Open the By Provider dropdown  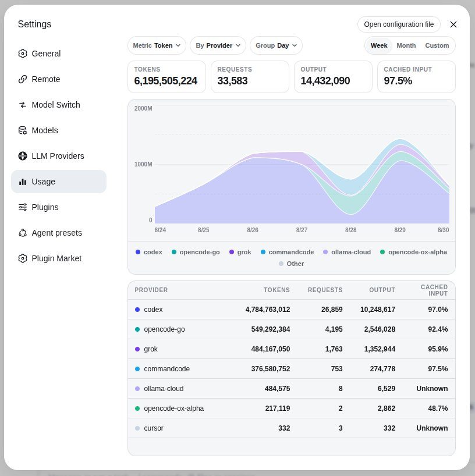click(218, 45)
